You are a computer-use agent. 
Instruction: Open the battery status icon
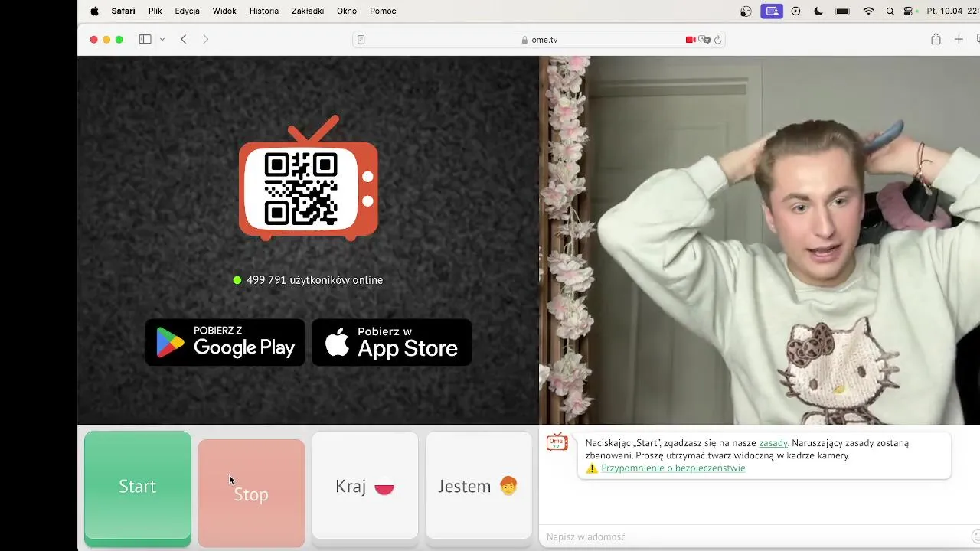[x=843, y=11]
